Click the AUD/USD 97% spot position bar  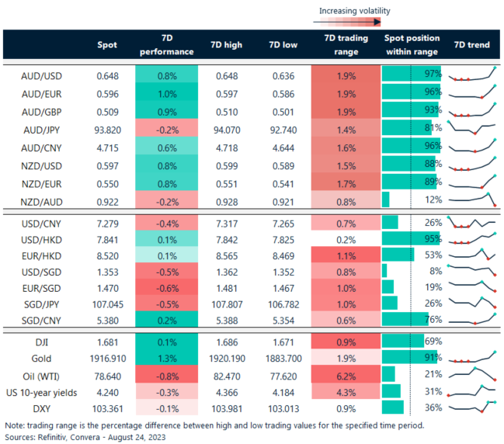tap(412, 75)
